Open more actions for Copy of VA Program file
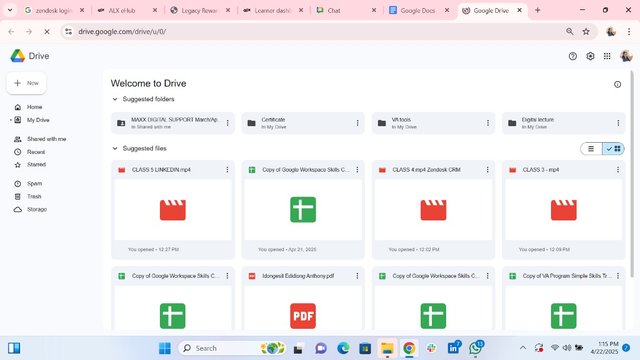Image resolution: width=640 pixels, height=360 pixels. pos(618,276)
